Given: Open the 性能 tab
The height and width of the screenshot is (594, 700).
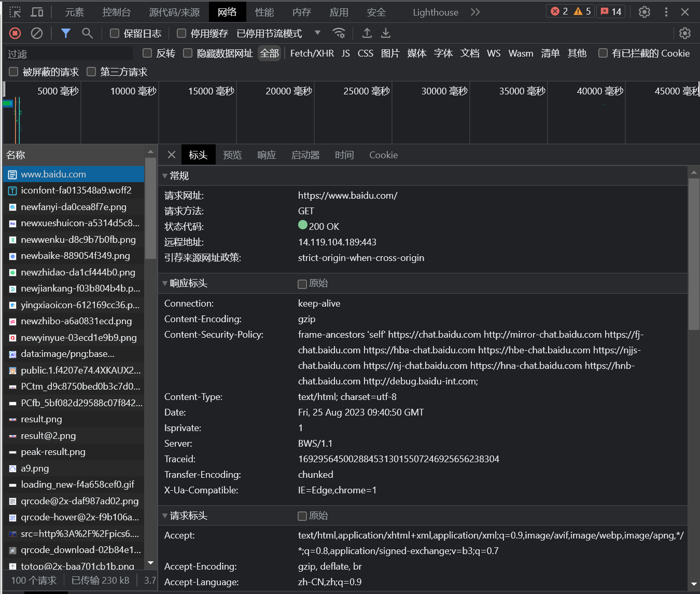Looking at the screenshot, I should [264, 12].
